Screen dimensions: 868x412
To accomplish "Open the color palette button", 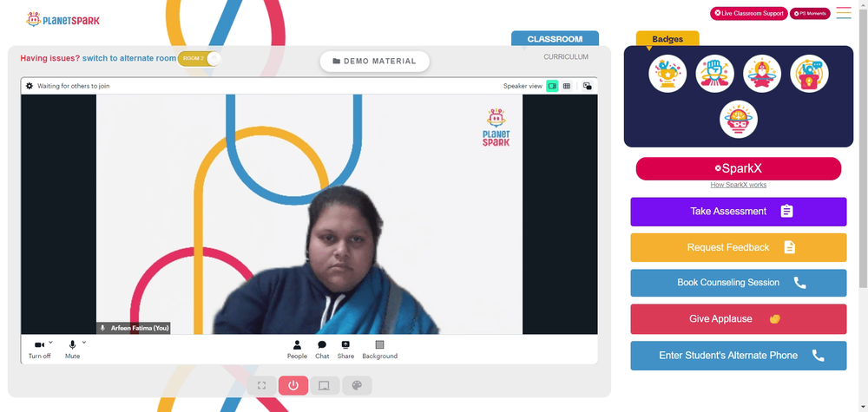I will point(357,385).
